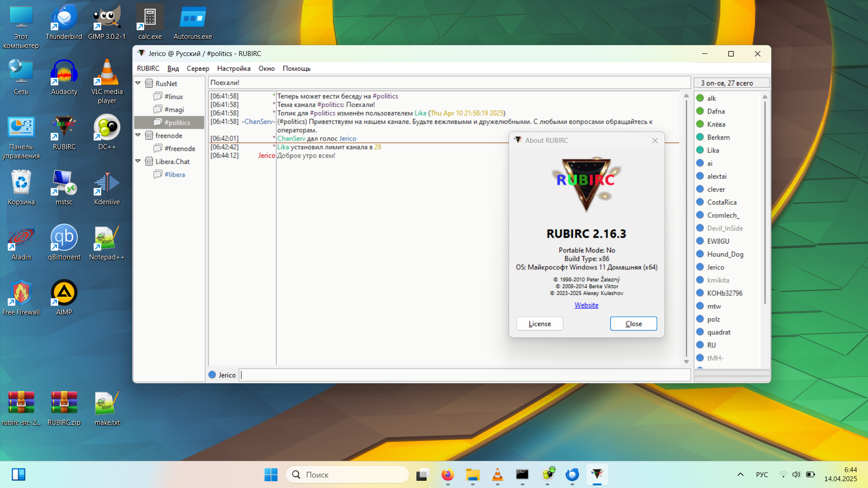
Task: Select the qBittorrent desktop icon
Action: point(64,243)
